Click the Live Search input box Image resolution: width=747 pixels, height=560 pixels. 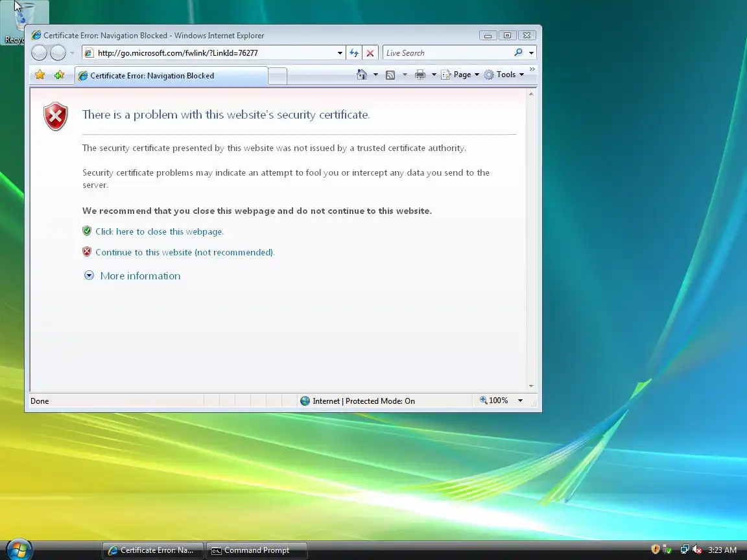click(x=447, y=53)
